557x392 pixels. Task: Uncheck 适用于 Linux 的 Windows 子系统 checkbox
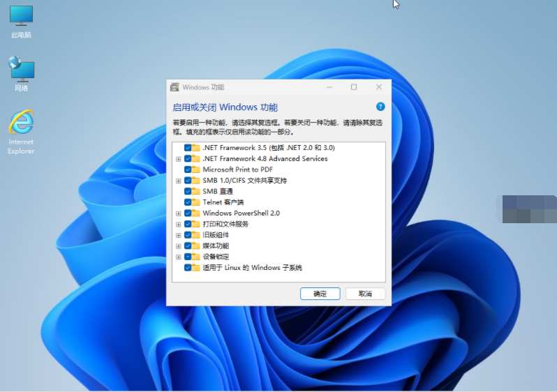(188, 268)
